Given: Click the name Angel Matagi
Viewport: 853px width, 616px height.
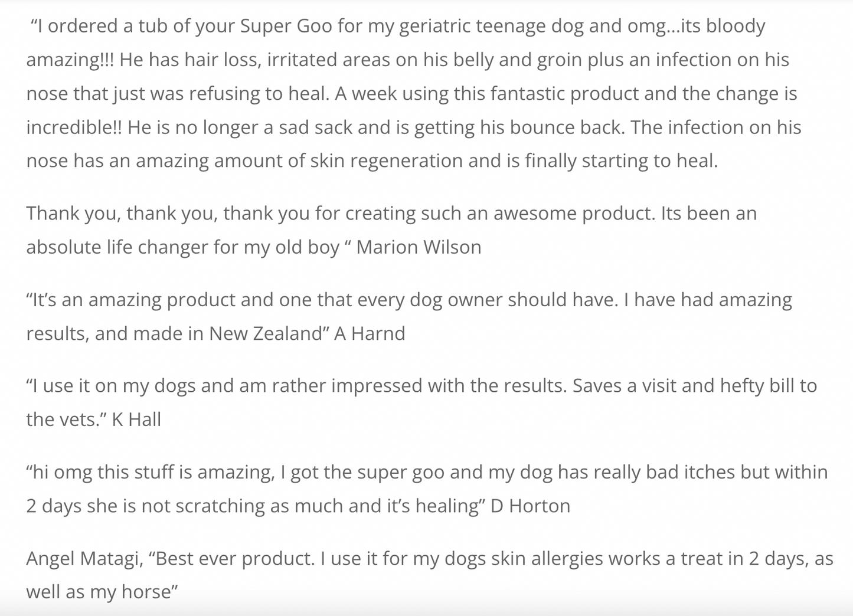Looking at the screenshot, I should (x=84, y=558).
